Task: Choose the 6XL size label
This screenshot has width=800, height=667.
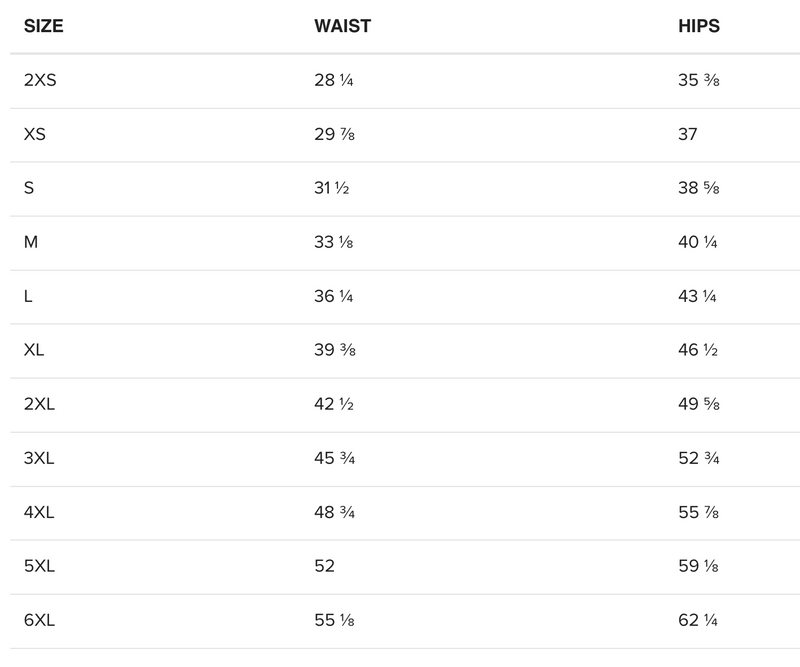Action: 39,621
